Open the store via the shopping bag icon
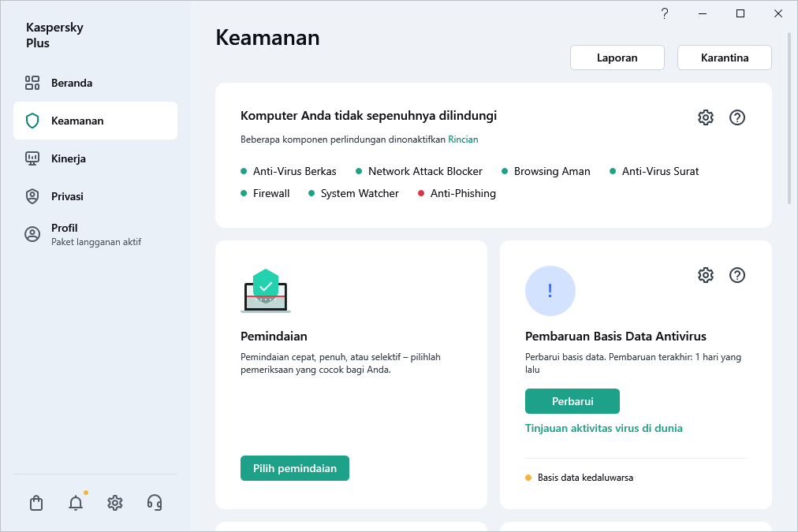 click(x=36, y=502)
